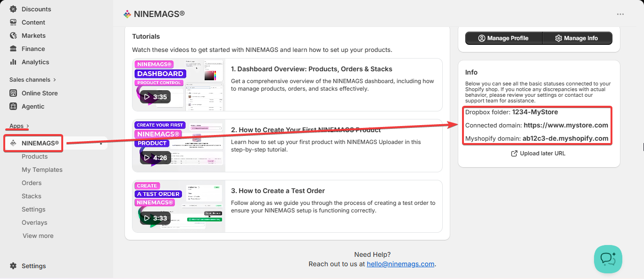Open the Stacks page
Screen dimensions: 644x279
(32, 196)
